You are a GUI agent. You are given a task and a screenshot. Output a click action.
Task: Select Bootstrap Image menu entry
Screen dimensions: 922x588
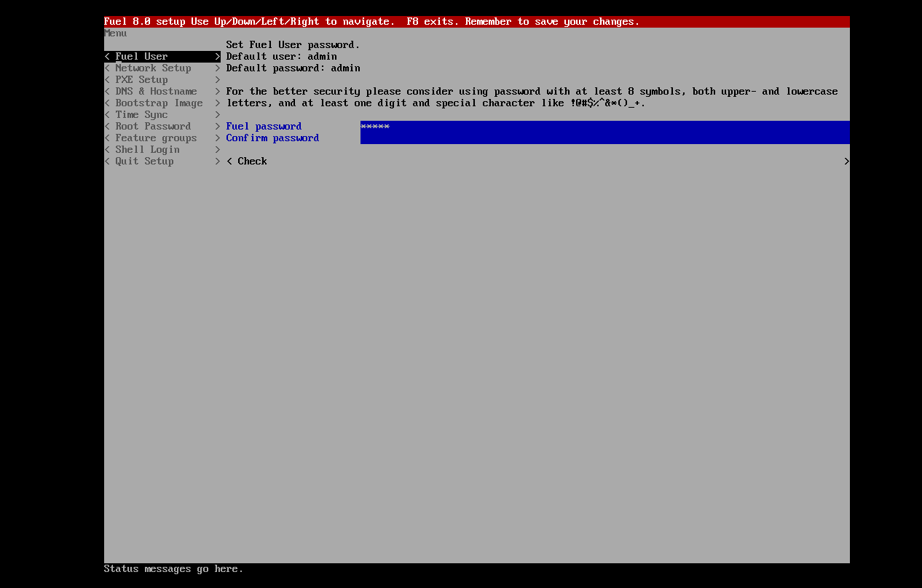pyautogui.click(x=162, y=103)
